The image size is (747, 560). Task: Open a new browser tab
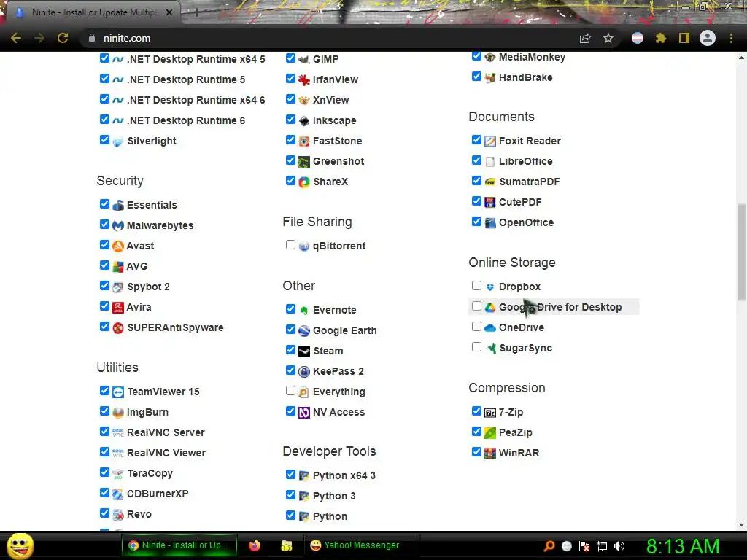click(196, 13)
